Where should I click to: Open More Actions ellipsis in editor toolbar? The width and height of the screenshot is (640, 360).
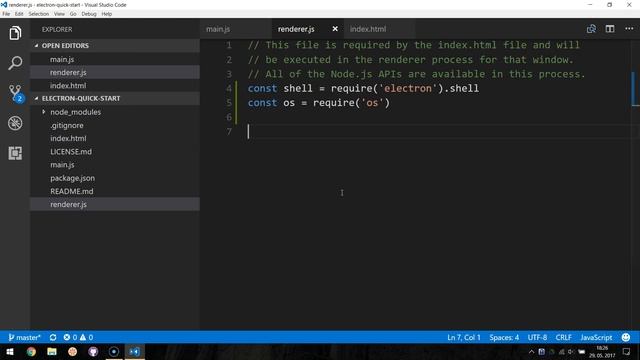coord(629,29)
